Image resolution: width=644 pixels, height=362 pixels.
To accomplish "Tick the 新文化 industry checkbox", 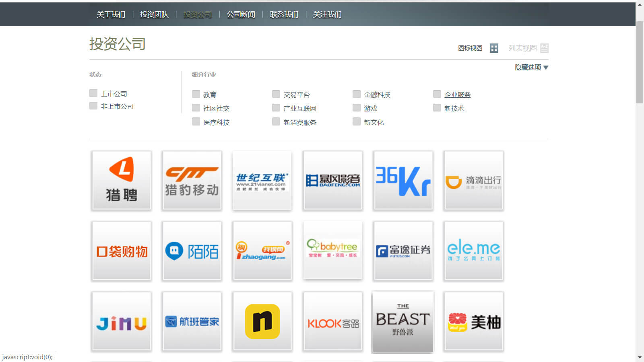I will tap(357, 121).
